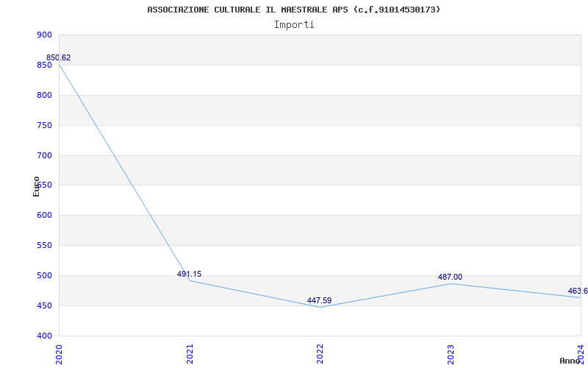588x368 pixels.
Task: Click the 400 y-axis tick label
Action: click(44, 336)
